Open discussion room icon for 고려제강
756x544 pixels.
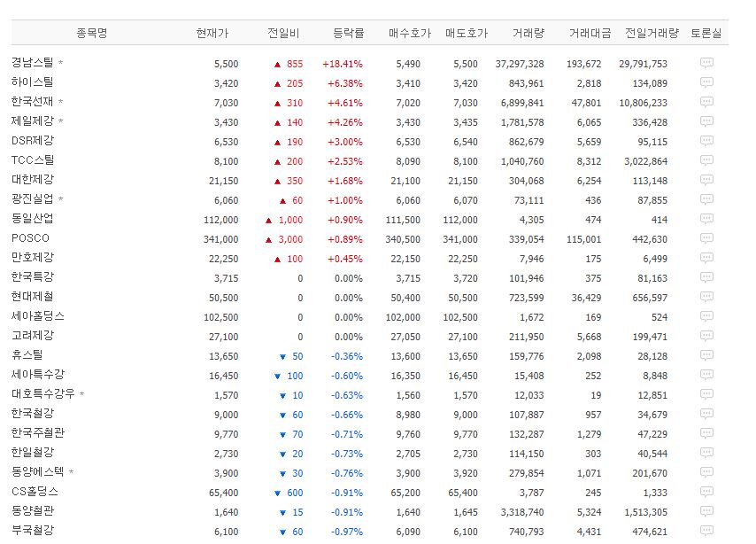click(x=706, y=336)
